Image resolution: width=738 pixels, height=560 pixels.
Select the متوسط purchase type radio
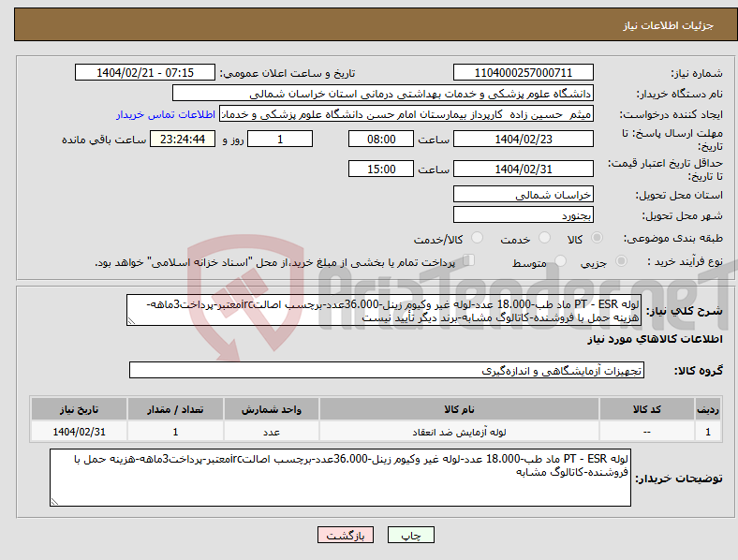click(x=560, y=260)
